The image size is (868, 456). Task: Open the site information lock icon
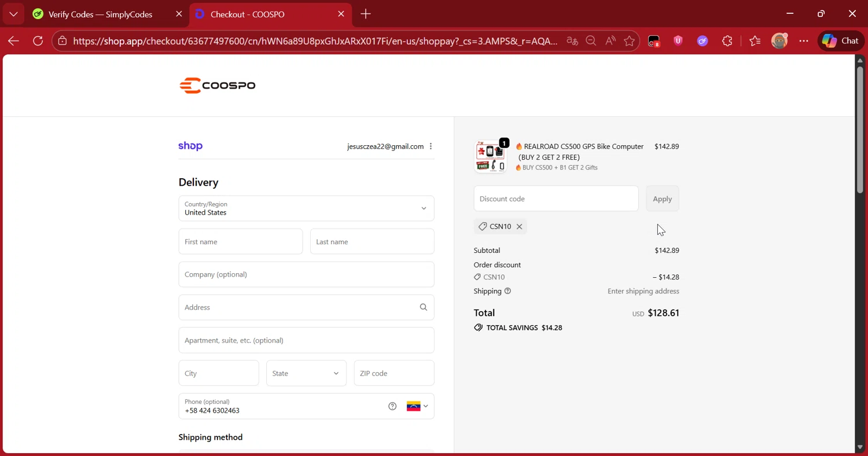coord(62,41)
